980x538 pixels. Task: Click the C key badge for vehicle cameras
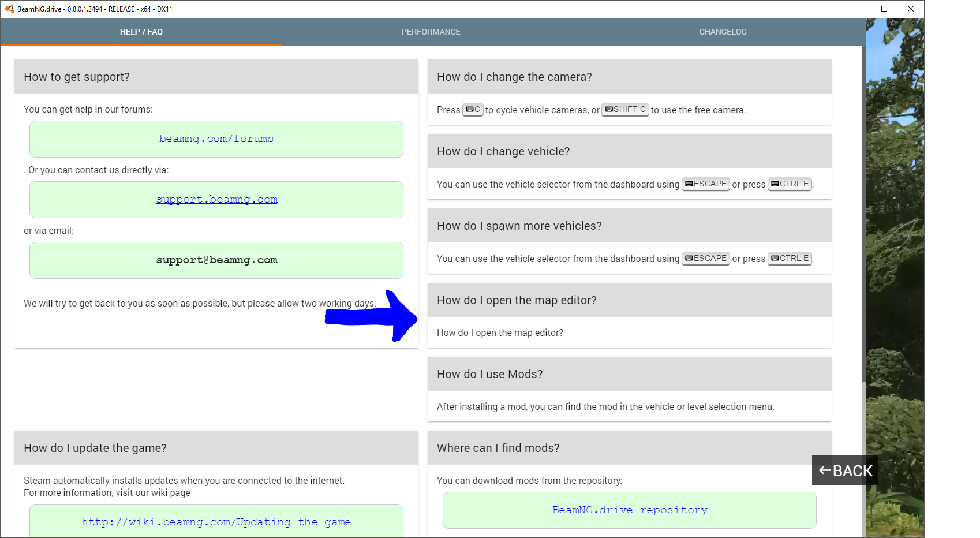[x=473, y=110]
